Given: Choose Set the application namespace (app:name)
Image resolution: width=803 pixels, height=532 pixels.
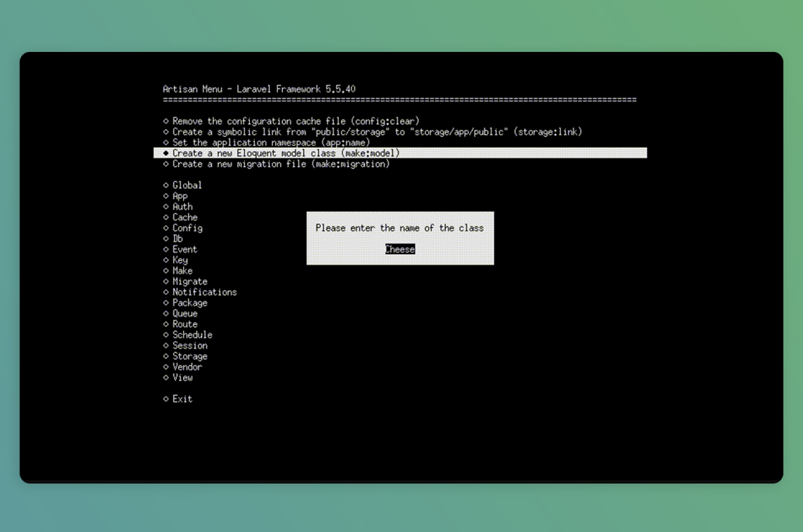Looking at the screenshot, I should coord(266,143).
